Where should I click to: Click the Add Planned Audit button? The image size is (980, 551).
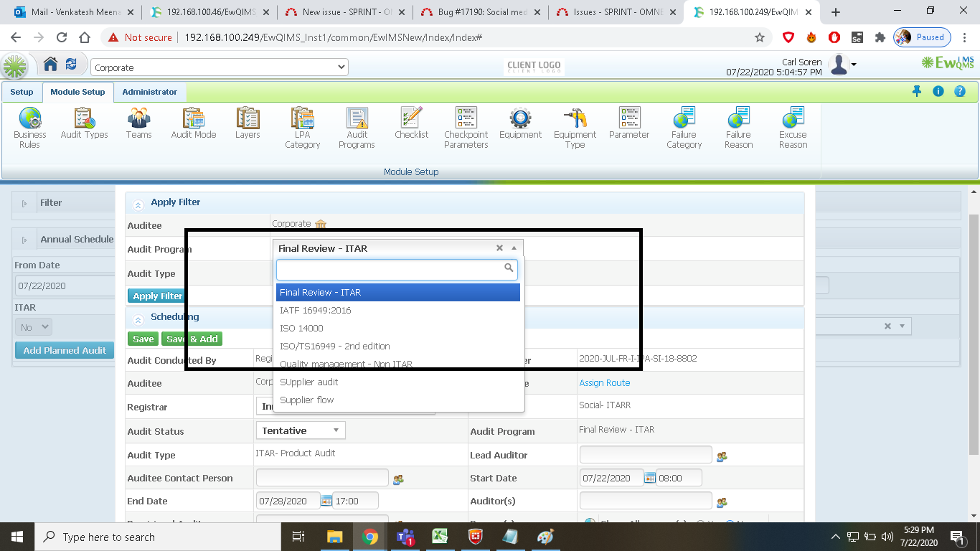65,350
